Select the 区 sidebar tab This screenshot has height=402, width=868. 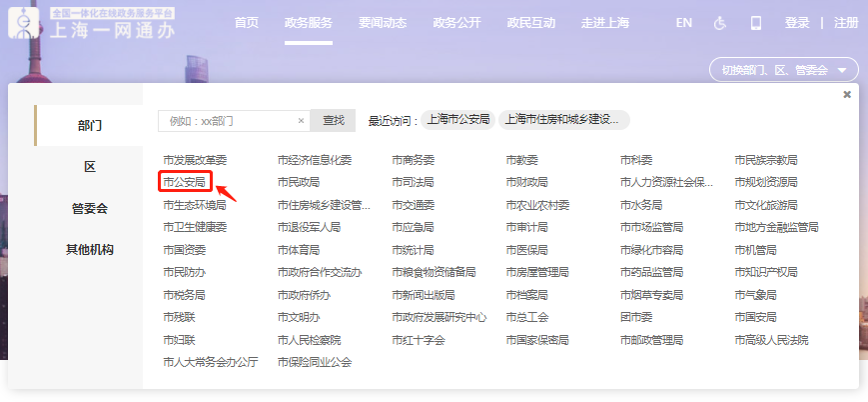[x=89, y=167]
